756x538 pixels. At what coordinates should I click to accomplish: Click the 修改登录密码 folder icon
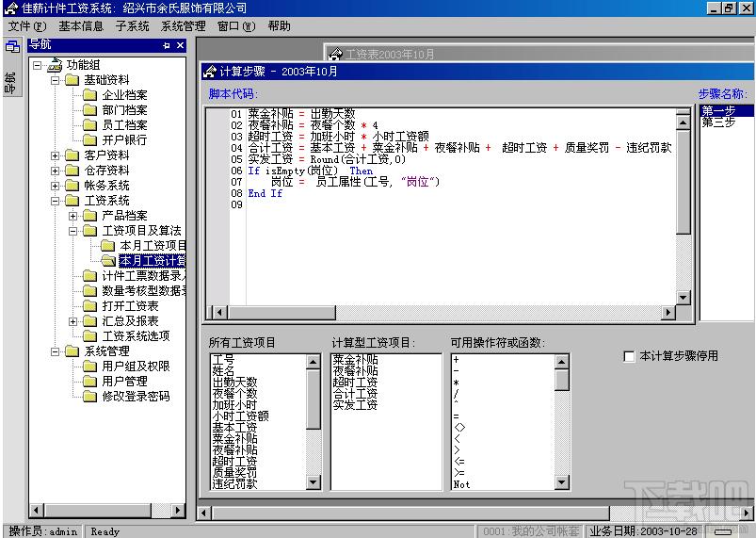(x=89, y=396)
